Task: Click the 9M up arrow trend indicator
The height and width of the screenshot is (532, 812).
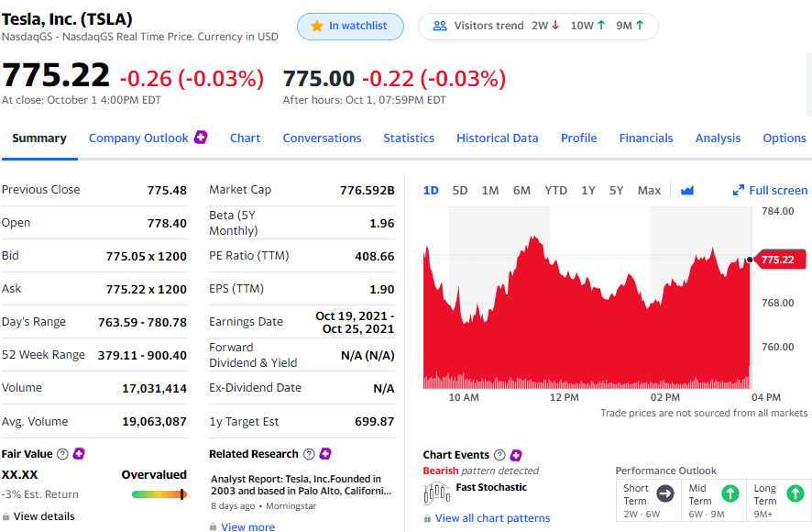Action: point(640,26)
